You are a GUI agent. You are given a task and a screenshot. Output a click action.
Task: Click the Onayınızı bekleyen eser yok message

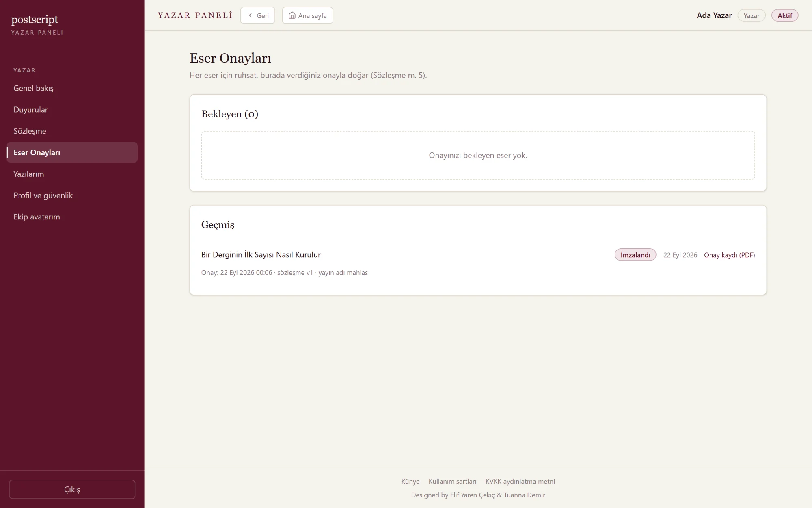[478, 155]
